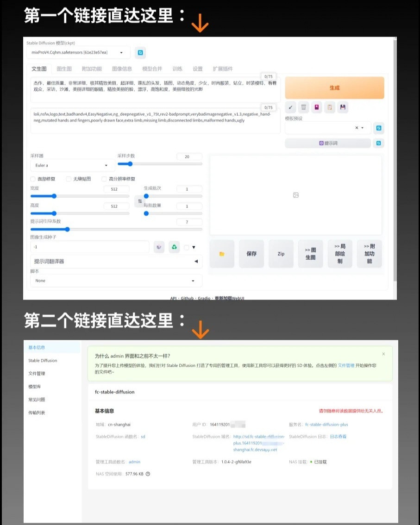This screenshot has height=525, width=420.
Task: Tick the extra seed options checkbox
Action: pyautogui.click(x=187, y=247)
